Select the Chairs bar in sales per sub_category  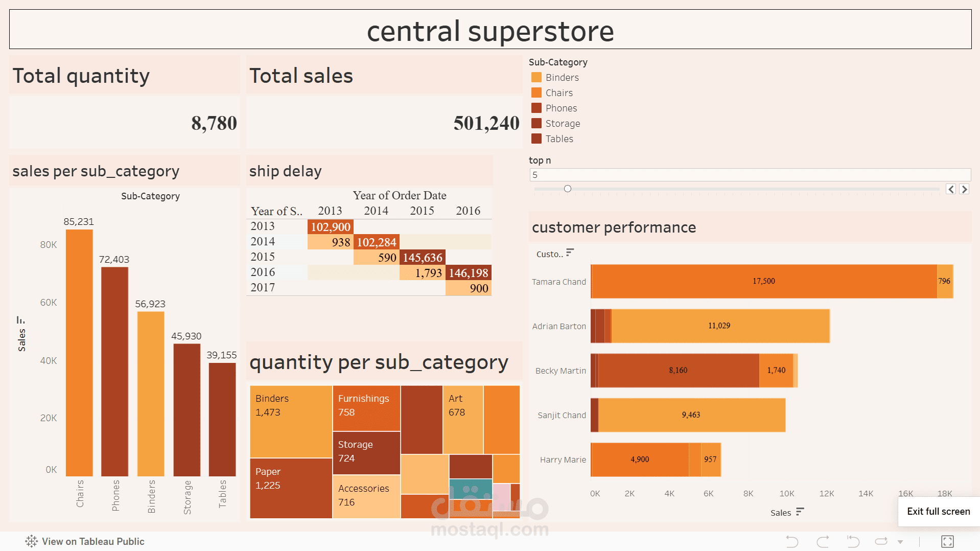click(x=79, y=353)
